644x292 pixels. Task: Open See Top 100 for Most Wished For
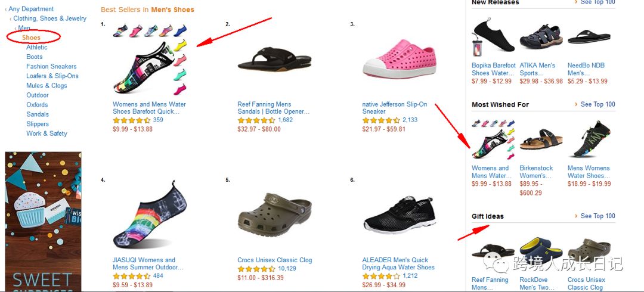[597, 104]
